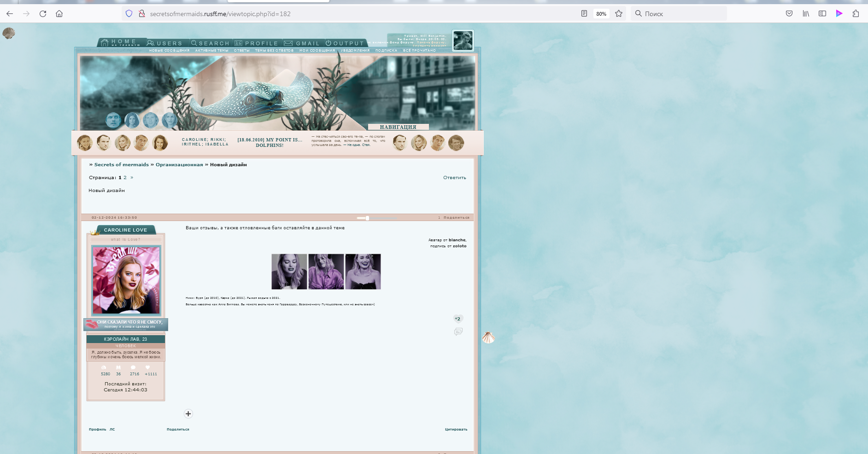The width and height of the screenshot is (868, 454).
Task: Bookmark this page with the star icon
Action: click(619, 14)
